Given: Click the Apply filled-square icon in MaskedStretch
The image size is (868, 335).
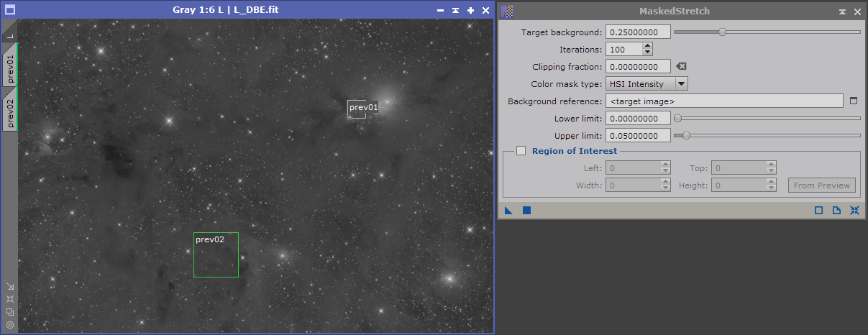Looking at the screenshot, I should pos(526,211).
